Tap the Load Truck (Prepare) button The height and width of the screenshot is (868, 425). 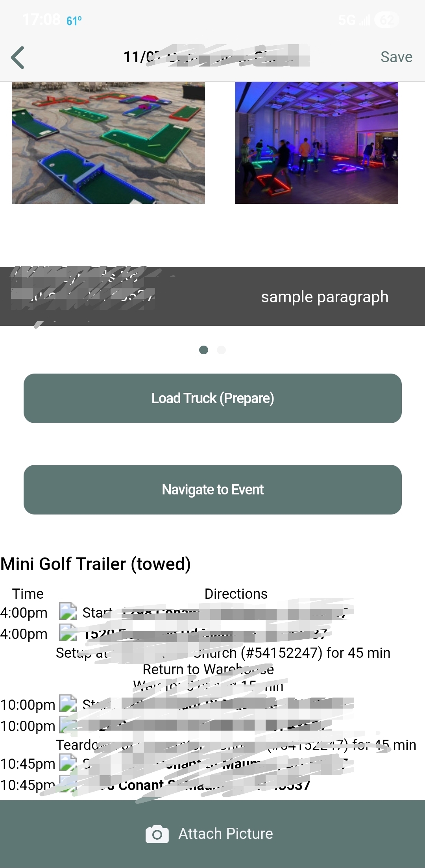pyautogui.click(x=213, y=398)
